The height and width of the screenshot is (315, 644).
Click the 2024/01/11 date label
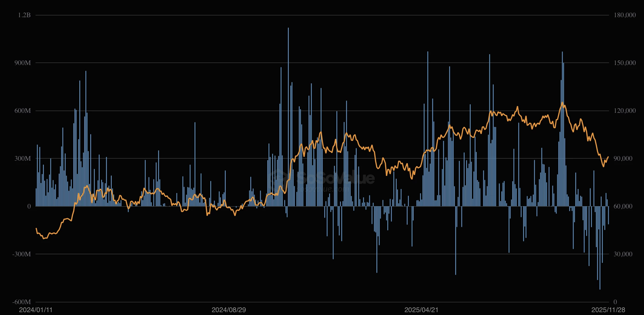(x=36, y=310)
